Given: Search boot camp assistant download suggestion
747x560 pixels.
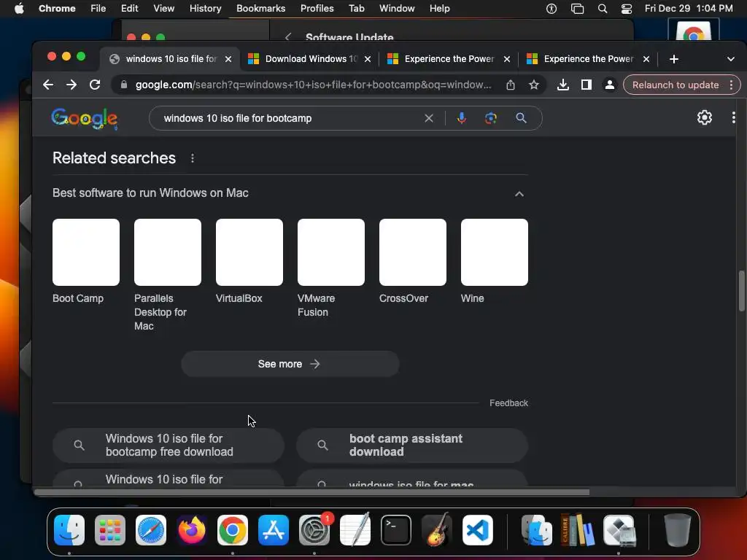Looking at the screenshot, I should point(412,446).
